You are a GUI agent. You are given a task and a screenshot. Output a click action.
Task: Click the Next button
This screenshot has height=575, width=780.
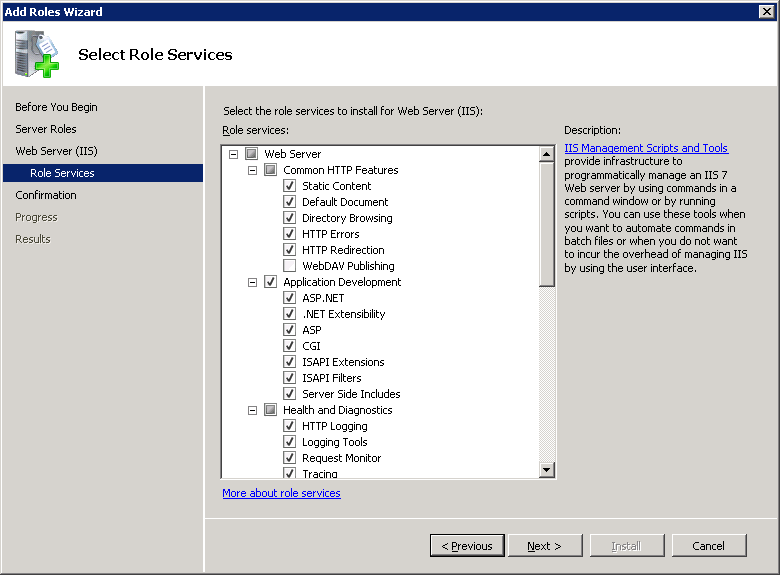pos(545,546)
